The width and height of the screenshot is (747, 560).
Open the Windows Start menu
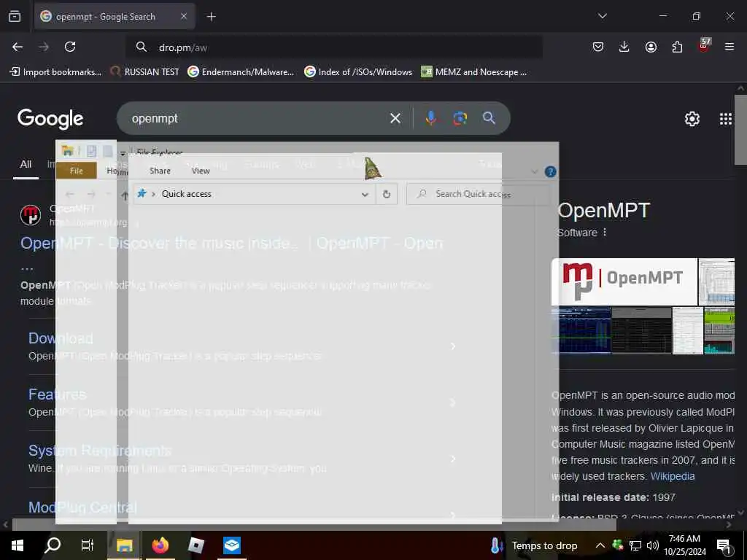coord(18,545)
